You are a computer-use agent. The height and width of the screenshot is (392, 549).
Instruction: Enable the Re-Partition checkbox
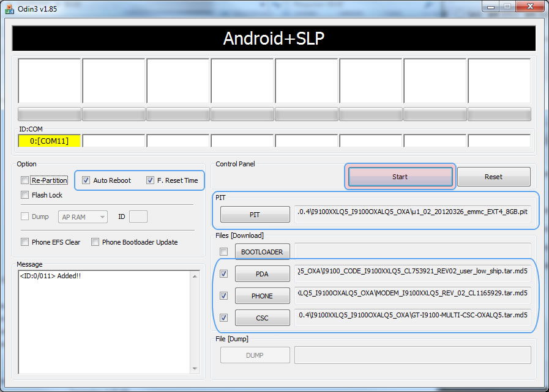[25, 180]
